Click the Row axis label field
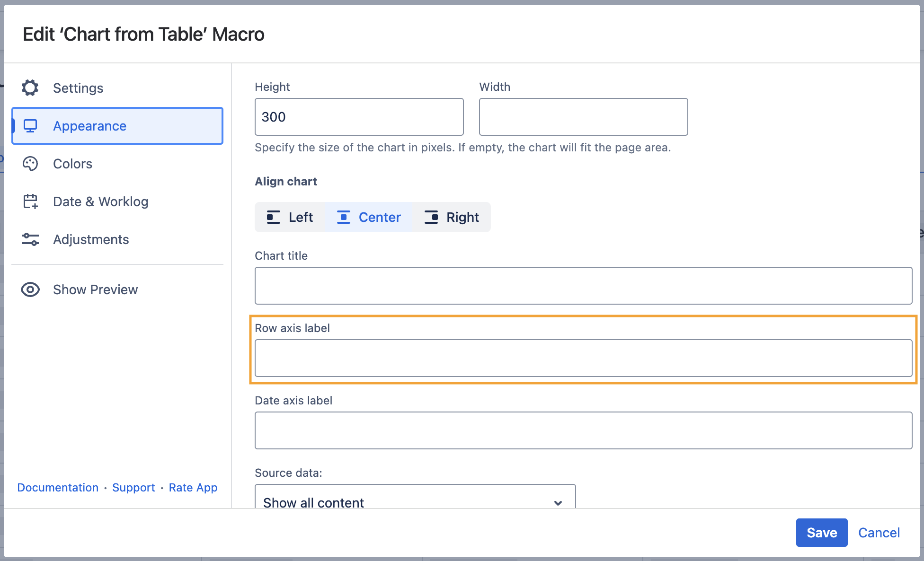This screenshot has width=924, height=561. (583, 358)
